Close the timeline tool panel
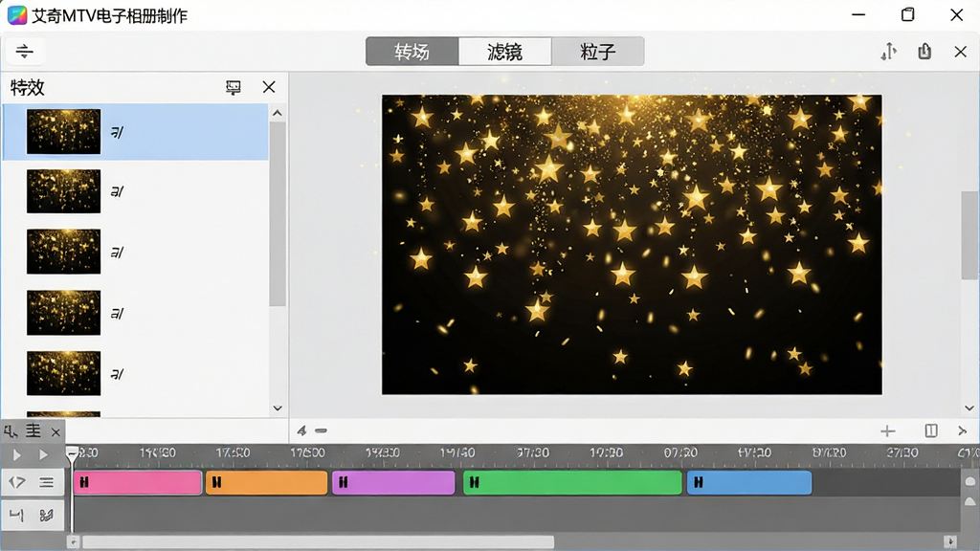980x551 pixels. pos(56,432)
